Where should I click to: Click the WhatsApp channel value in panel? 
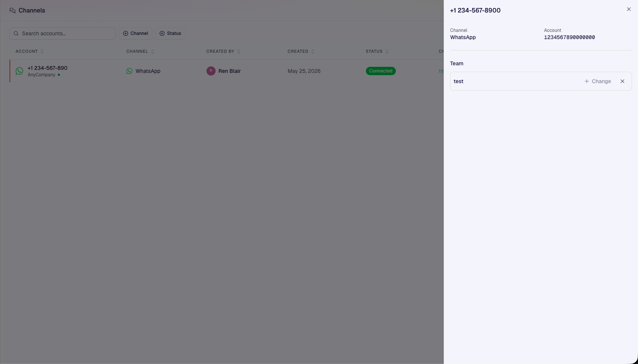[463, 37]
